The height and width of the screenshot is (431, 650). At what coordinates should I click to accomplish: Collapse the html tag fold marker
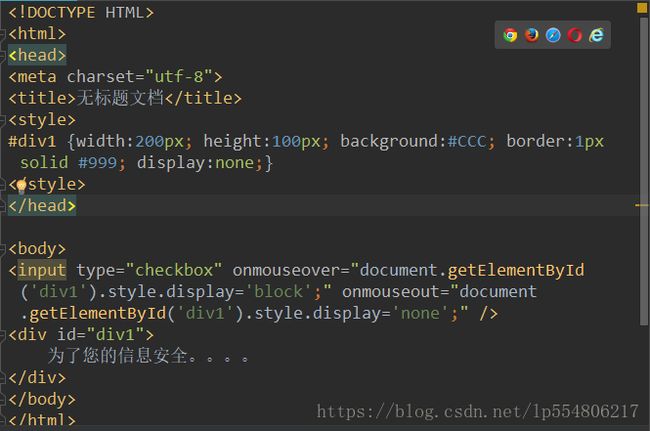click(x=2, y=34)
